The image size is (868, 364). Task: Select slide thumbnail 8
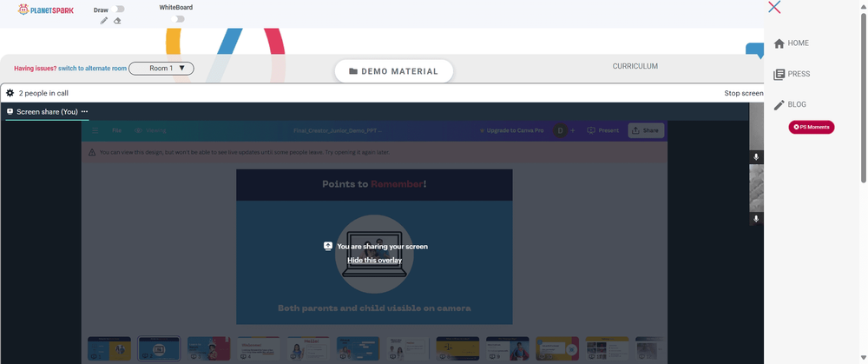[x=457, y=348]
